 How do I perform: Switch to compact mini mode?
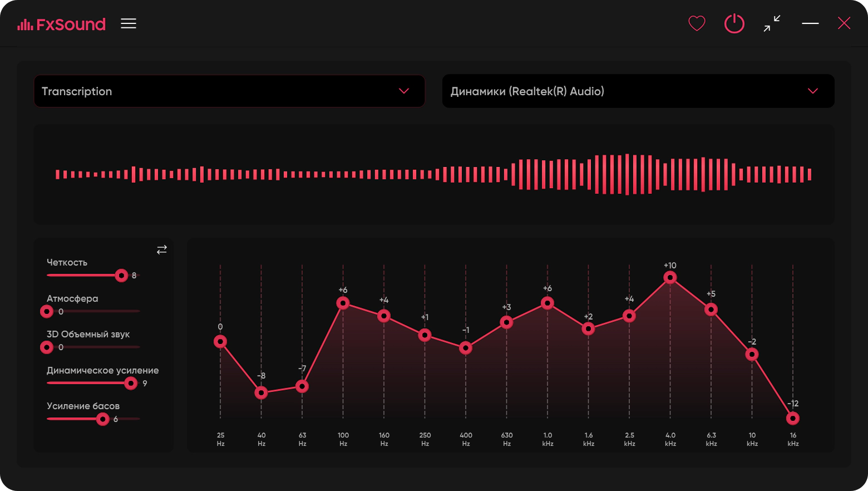click(x=772, y=23)
